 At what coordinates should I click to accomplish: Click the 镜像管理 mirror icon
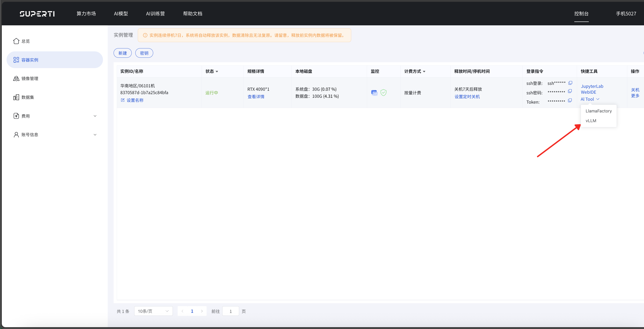click(x=16, y=79)
